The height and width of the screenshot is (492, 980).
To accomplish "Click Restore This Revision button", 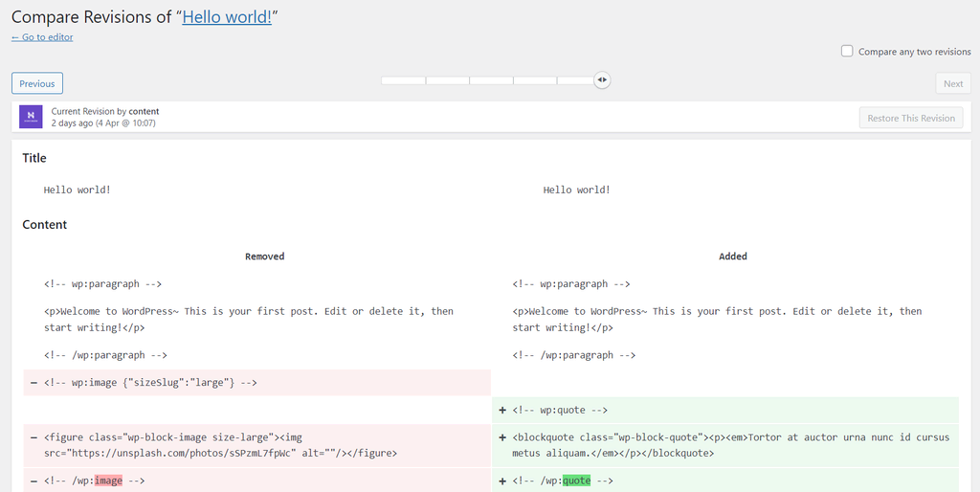I will pyautogui.click(x=910, y=118).
